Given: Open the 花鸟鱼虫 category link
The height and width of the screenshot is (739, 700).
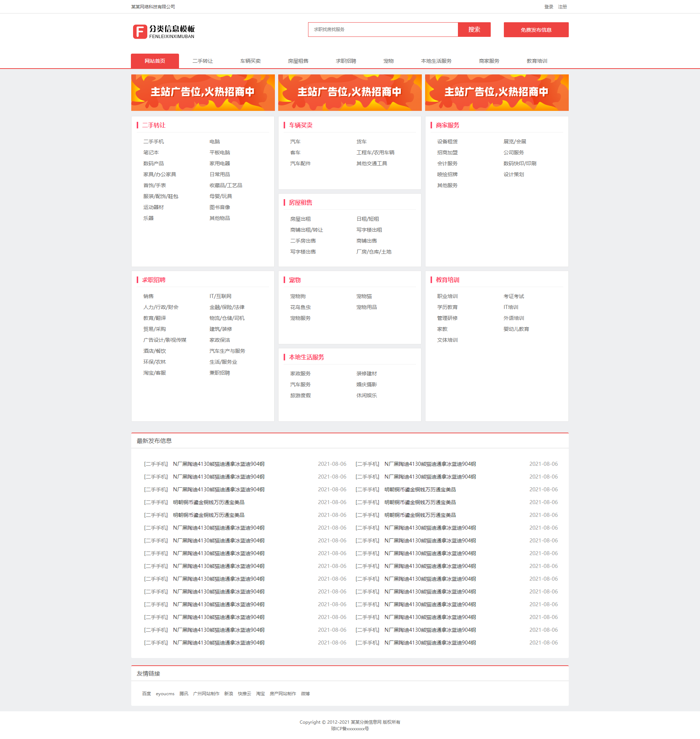Looking at the screenshot, I should coord(300,307).
